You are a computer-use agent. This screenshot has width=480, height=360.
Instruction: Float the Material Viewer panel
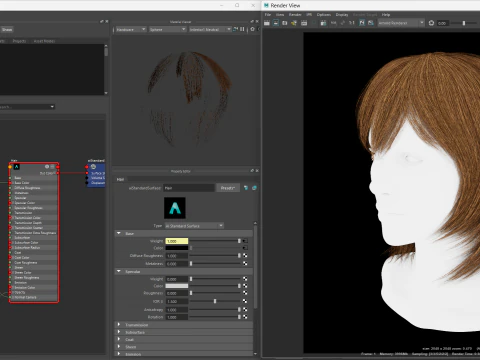[252, 22]
